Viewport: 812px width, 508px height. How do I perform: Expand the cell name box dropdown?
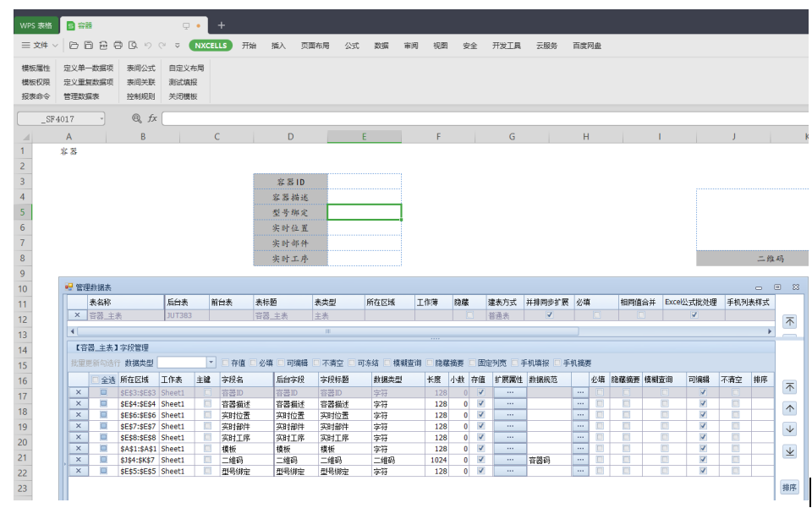tap(101, 119)
